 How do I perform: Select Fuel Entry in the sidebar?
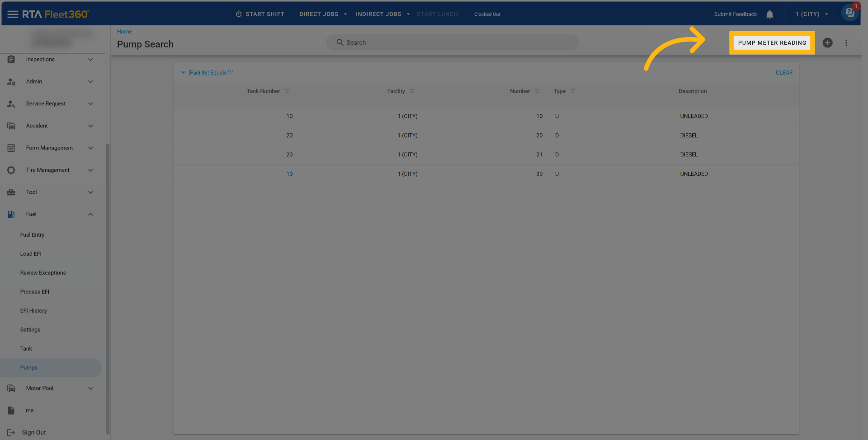click(33, 235)
